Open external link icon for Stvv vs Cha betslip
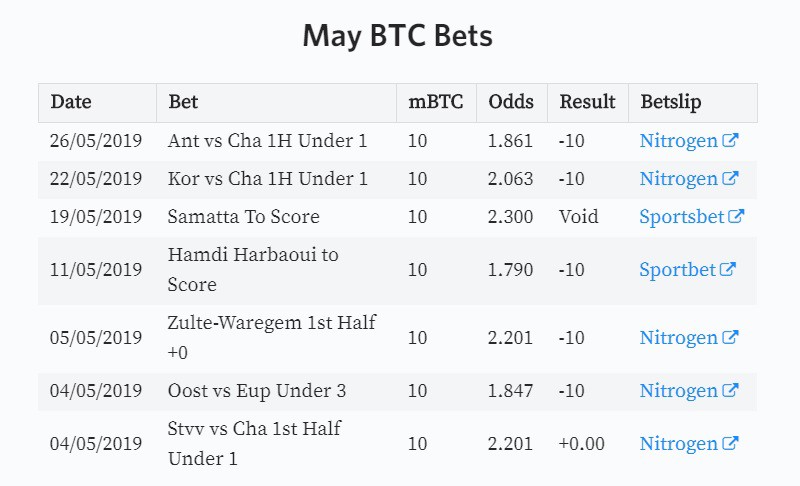The height and width of the screenshot is (486, 800). point(730,443)
